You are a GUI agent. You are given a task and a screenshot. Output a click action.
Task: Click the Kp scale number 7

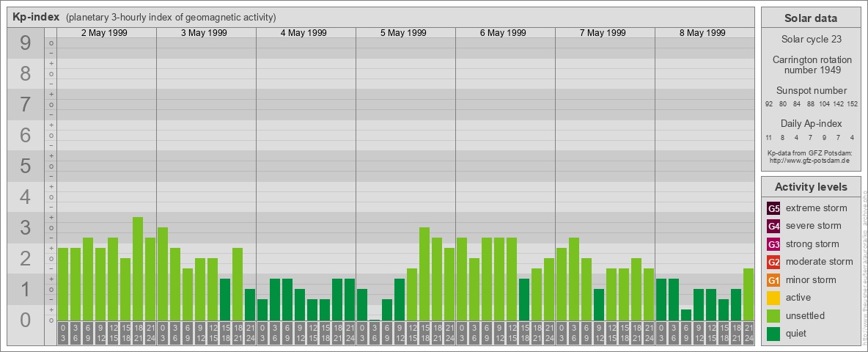pyautogui.click(x=26, y=105)
